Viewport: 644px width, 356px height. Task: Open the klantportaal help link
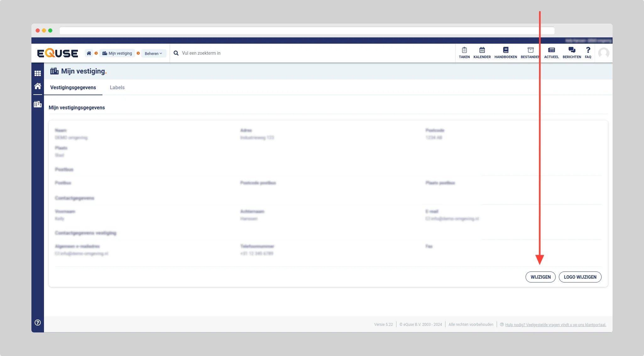[555, 325]
